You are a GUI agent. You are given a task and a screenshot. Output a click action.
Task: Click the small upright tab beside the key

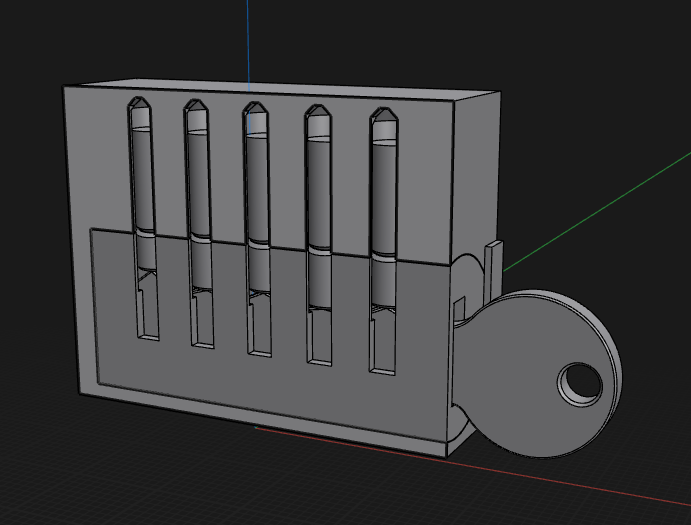493,271
